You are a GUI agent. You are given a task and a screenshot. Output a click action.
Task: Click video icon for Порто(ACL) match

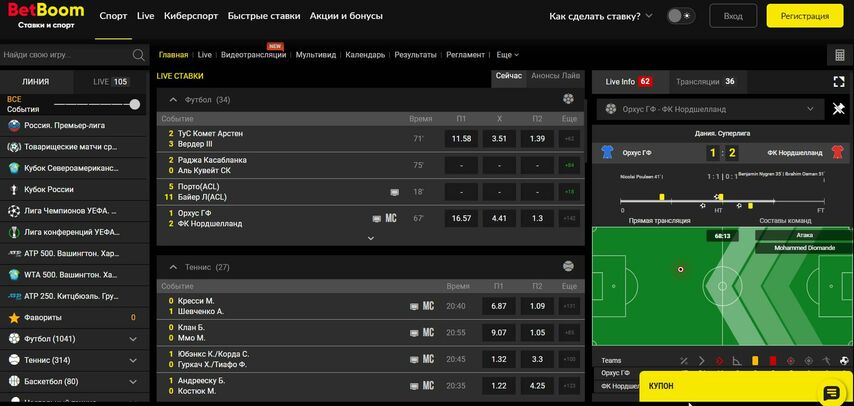tap(394, 192)
